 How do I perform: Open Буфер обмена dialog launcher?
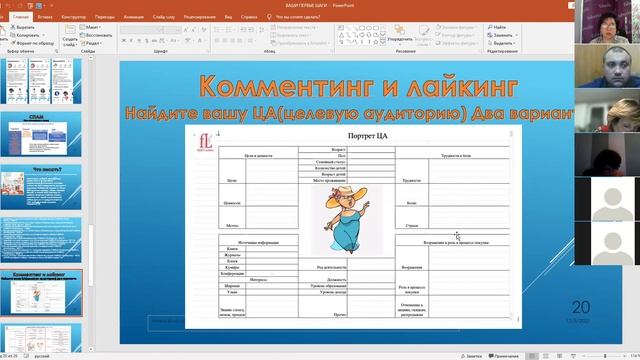56,51
